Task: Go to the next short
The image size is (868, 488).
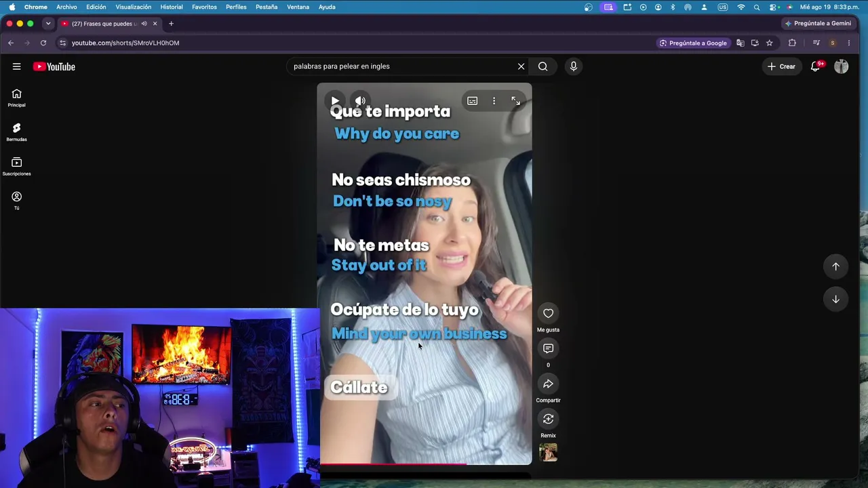Action: click(x=835, y=299)
